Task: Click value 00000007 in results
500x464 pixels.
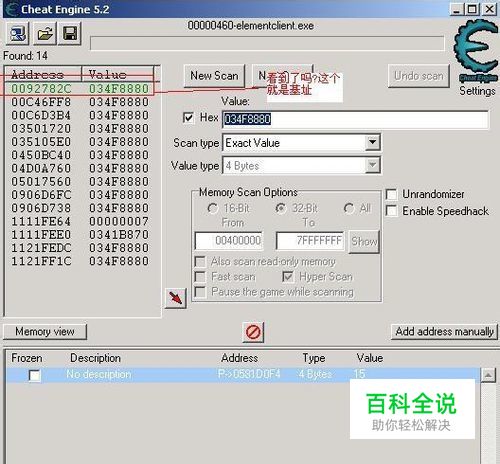Action: tap(119, 221)
